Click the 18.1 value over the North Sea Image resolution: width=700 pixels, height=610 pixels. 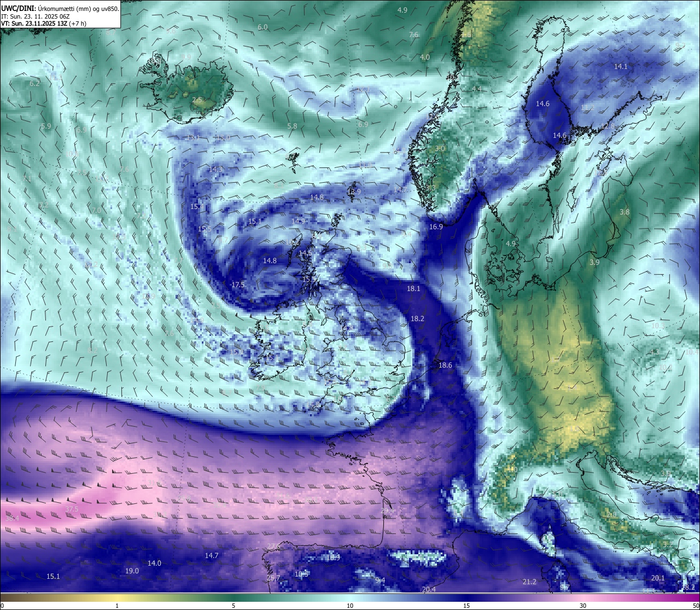point(413,289)
